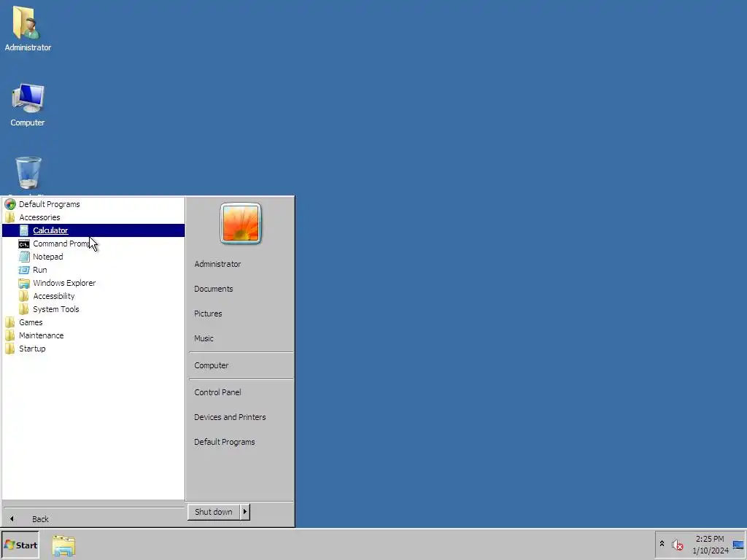Launch Notepad text entry

coord(47,257)
